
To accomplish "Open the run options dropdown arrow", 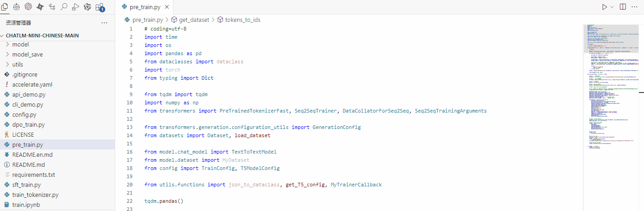I will [612, 7].
